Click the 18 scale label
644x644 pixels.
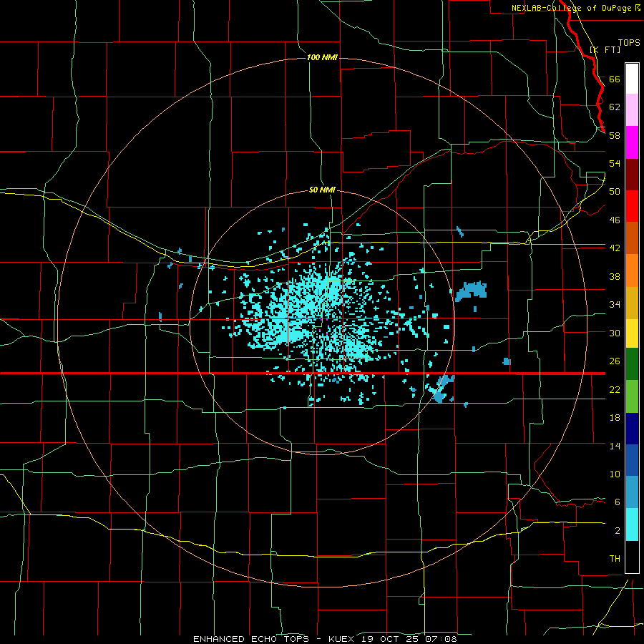click(615, 418)
